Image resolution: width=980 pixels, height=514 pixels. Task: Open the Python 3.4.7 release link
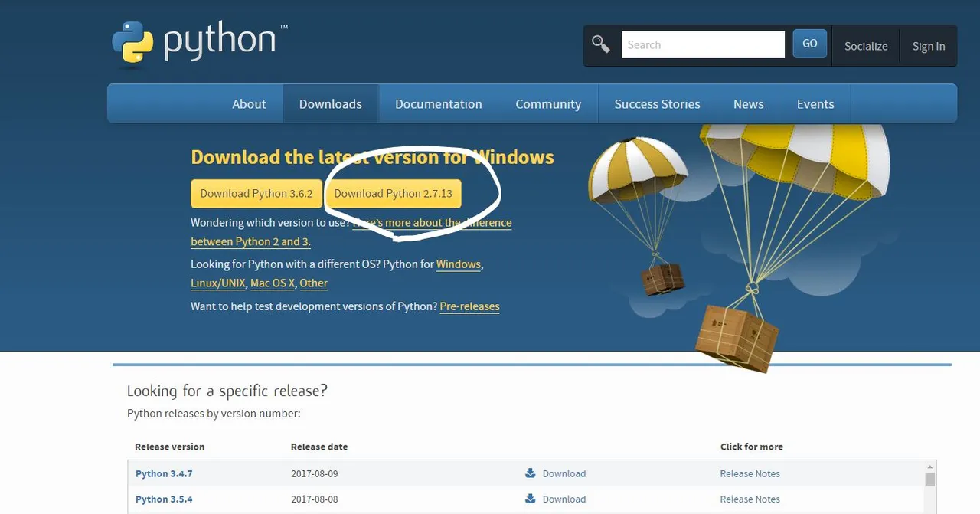pos(164,473)
